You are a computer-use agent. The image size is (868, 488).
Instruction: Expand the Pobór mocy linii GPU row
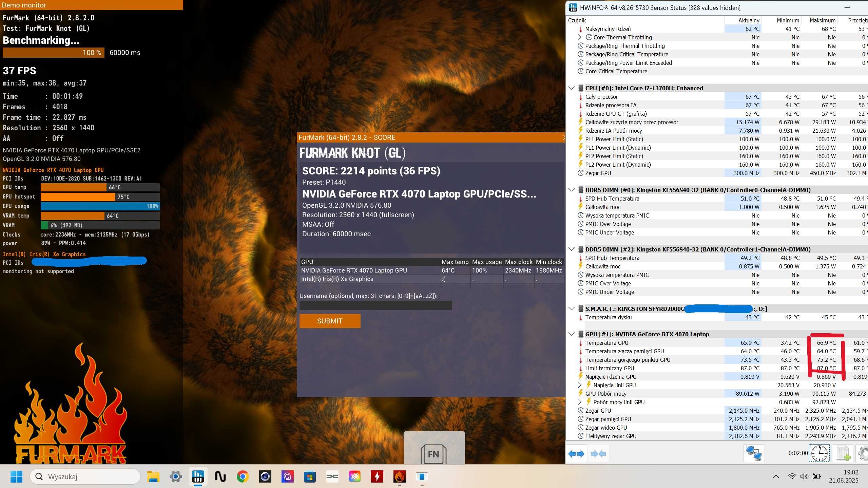tap(580, 402)
